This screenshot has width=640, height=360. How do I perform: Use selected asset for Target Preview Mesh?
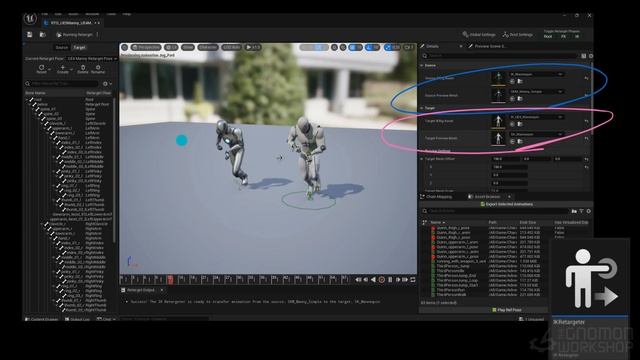click(512, 141)
